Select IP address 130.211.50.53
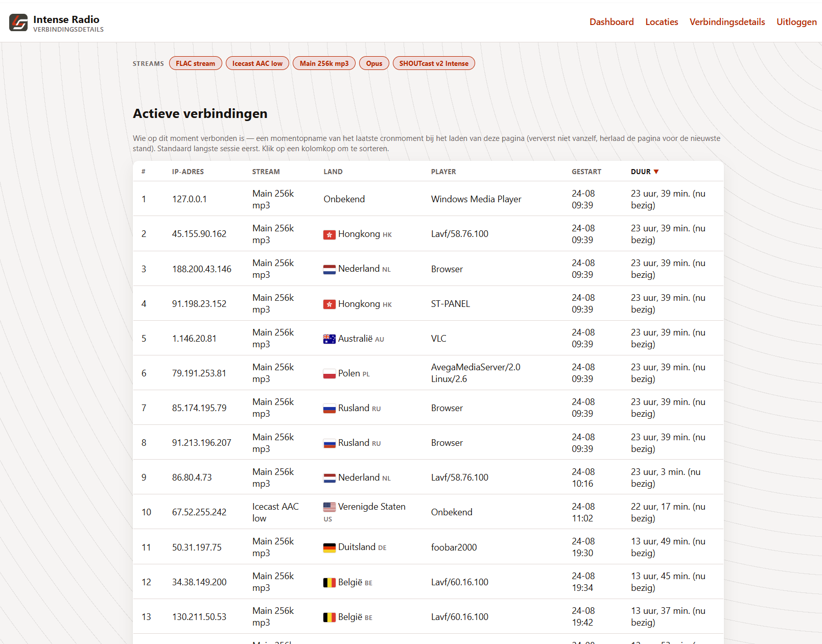822x644 pixels. click(x=199, y=617)
